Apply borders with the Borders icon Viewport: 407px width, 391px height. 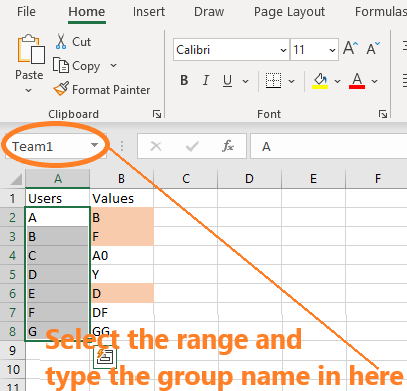click(x=273, y=81)
